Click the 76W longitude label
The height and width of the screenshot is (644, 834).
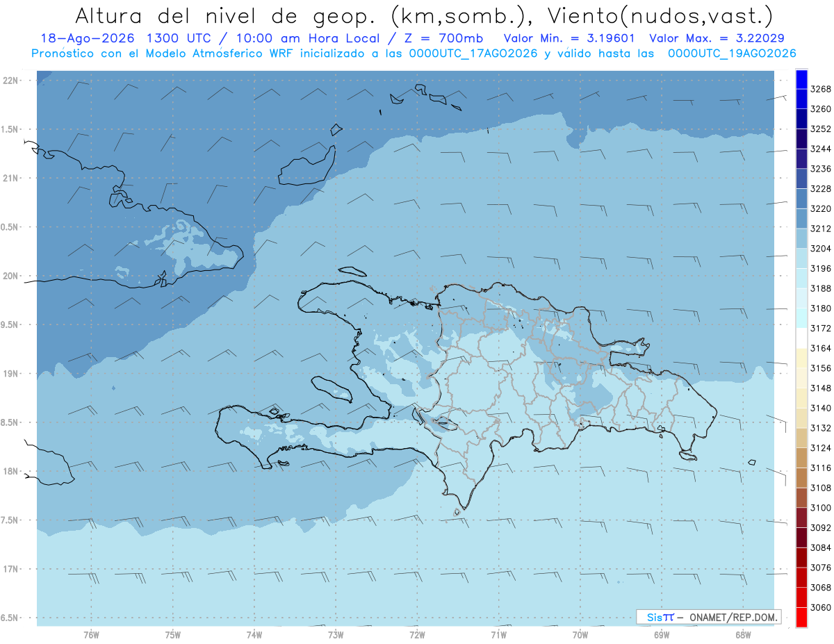91,635
